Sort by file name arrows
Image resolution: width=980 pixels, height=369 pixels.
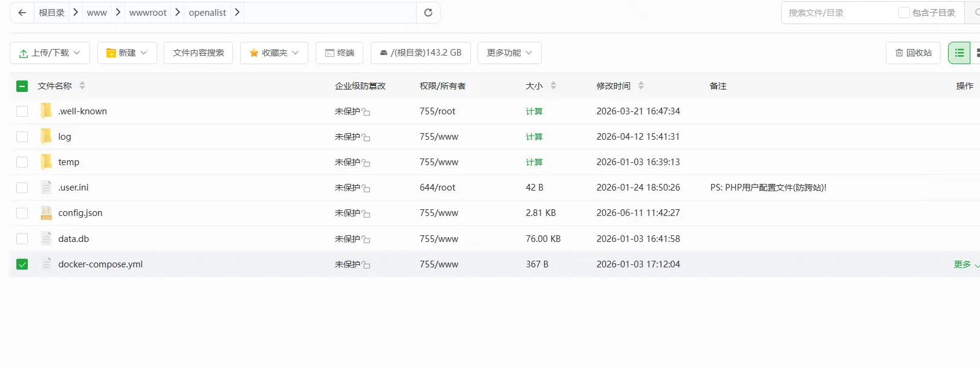pos(82,86)
